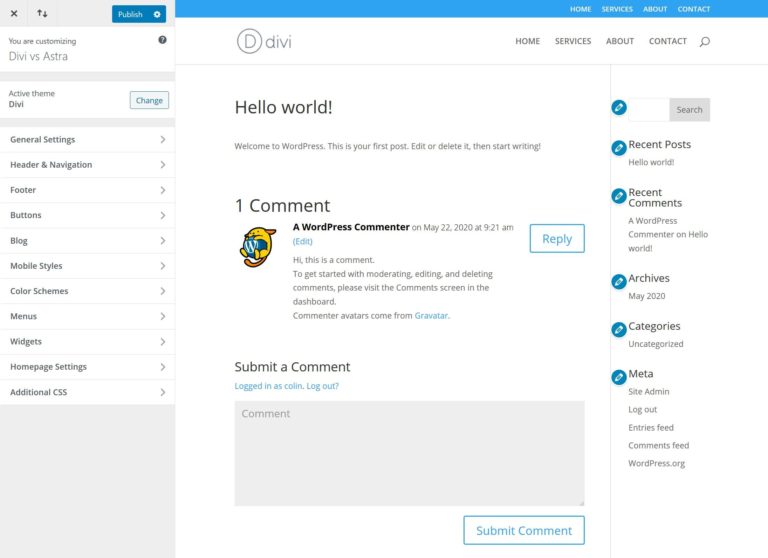
Task: Open CONTACT in top blue bar
Action: (694, 9)
